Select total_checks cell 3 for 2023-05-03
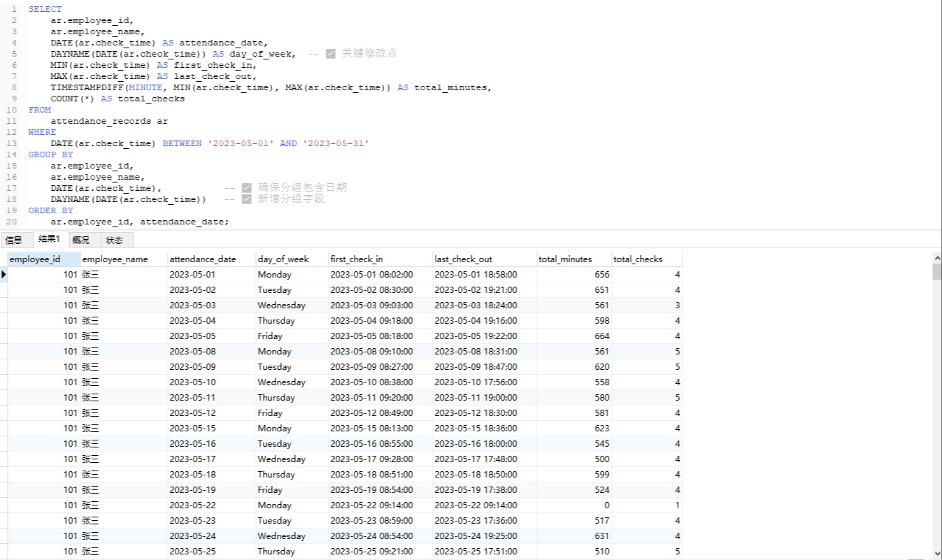 647,305
